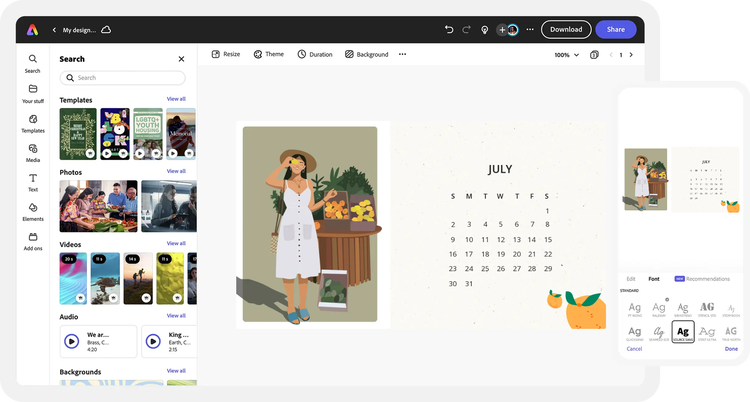This screenshot has height=402, width=750.
Task: Choose the Stencil Std font option
Action: click(x=707, y=309)
